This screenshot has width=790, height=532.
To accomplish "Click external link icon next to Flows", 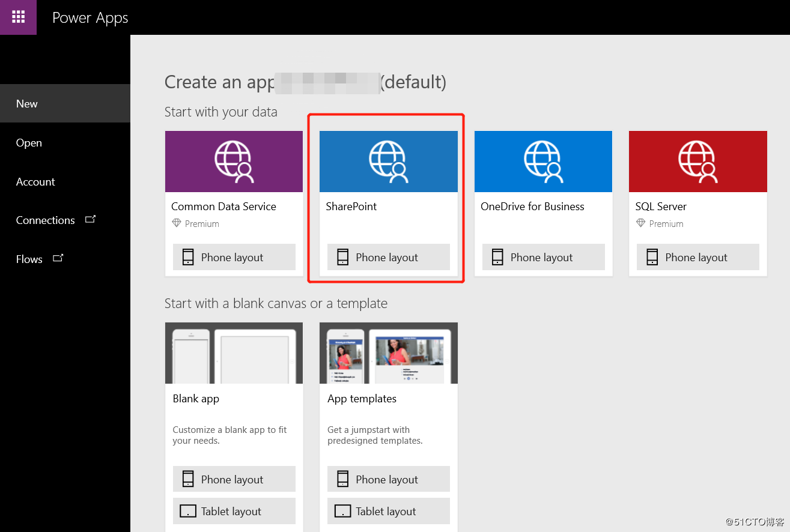I will 58,258.
